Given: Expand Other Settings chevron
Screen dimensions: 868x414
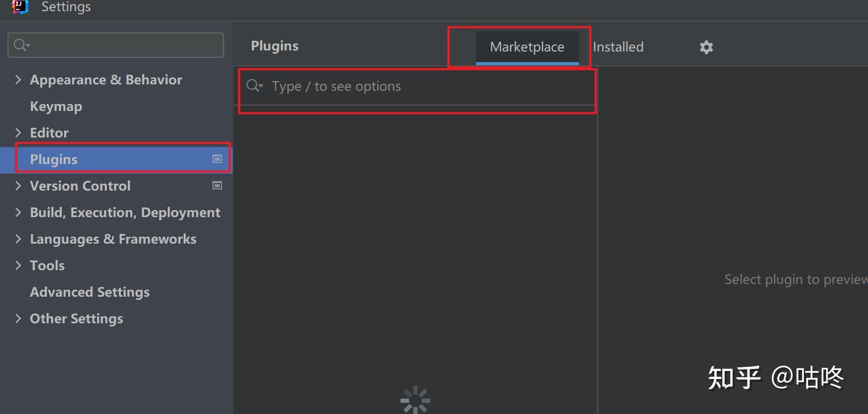Looking at the screenshot, I should point(18,318).
